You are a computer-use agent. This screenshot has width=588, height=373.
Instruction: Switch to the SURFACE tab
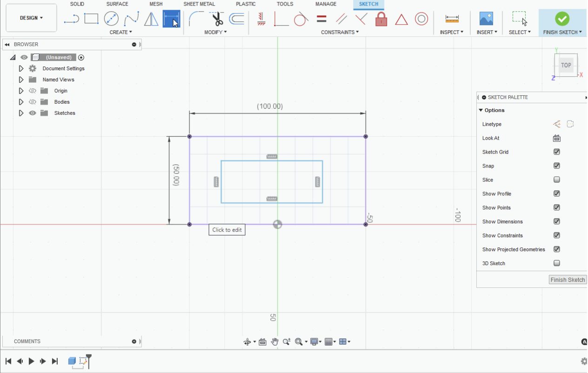pos(117,4)
